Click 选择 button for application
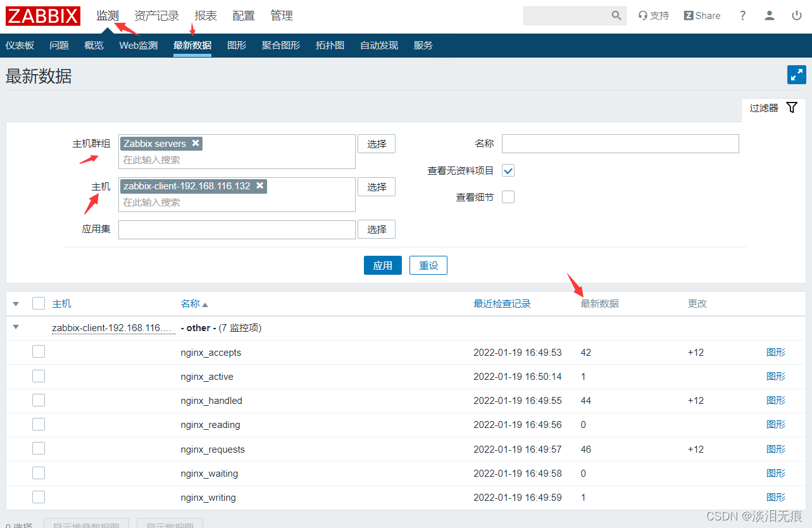 pos(377,229)
